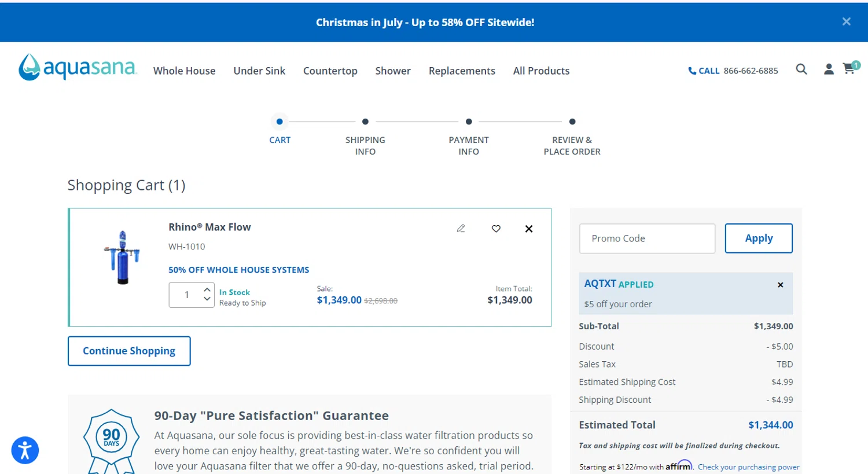Focus the Promo Code field

coord(647,238)
